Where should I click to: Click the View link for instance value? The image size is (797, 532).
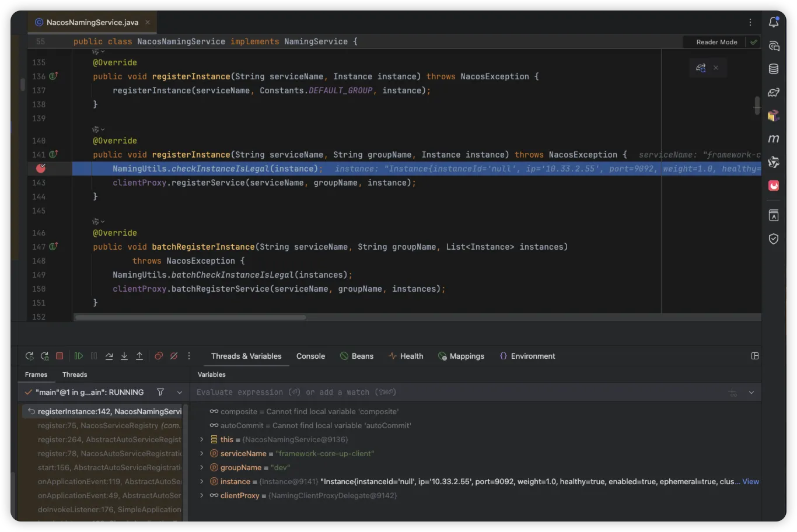coord(750,482)
